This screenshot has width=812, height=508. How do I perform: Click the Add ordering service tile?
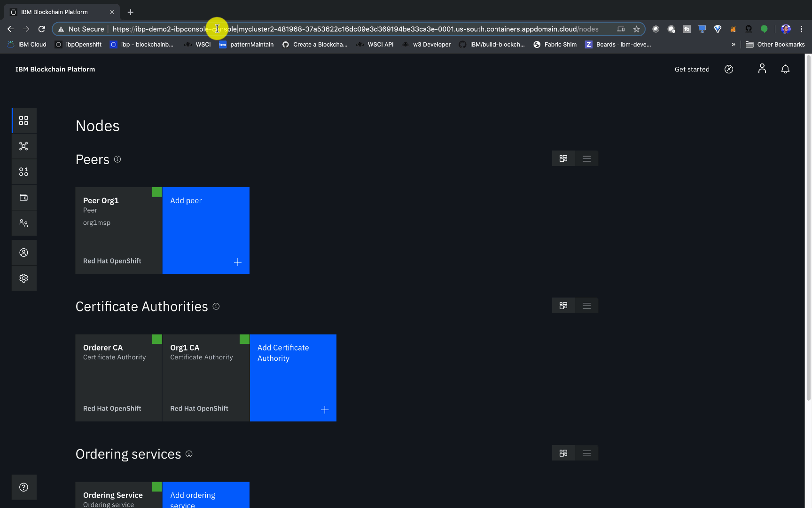[x=206, y=495]
